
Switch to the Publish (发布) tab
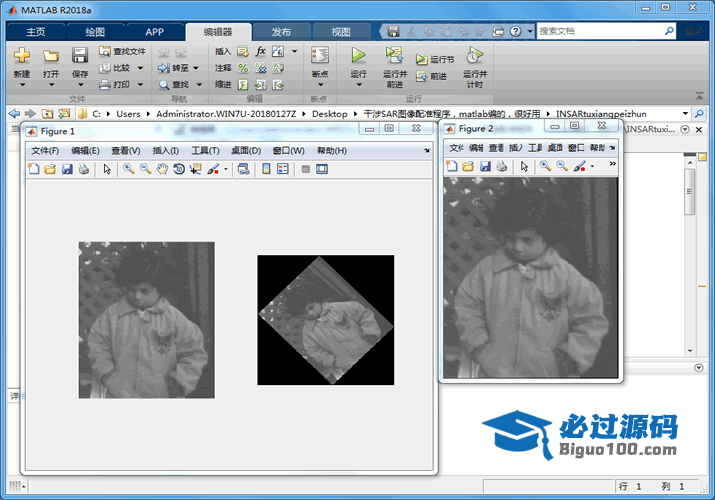(281, 32)
